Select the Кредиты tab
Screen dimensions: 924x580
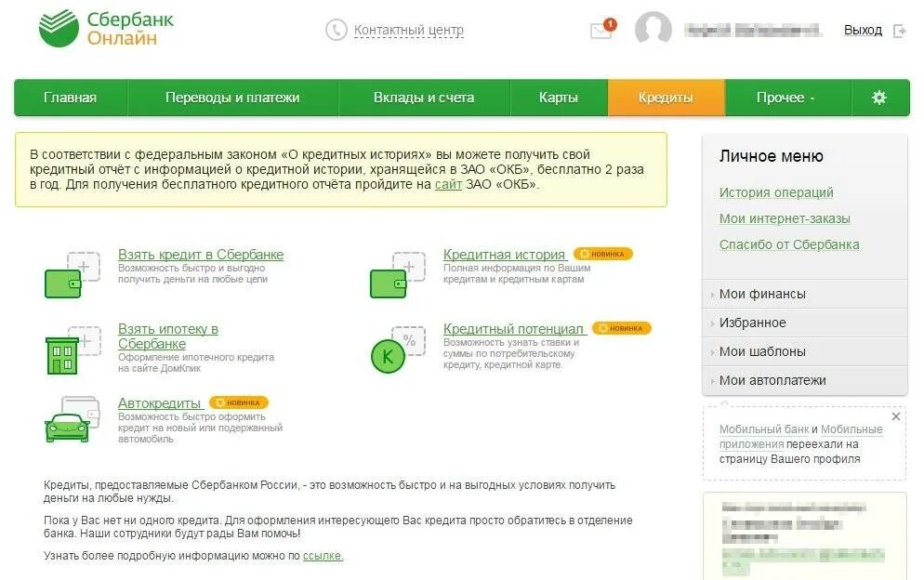point(666,98)
